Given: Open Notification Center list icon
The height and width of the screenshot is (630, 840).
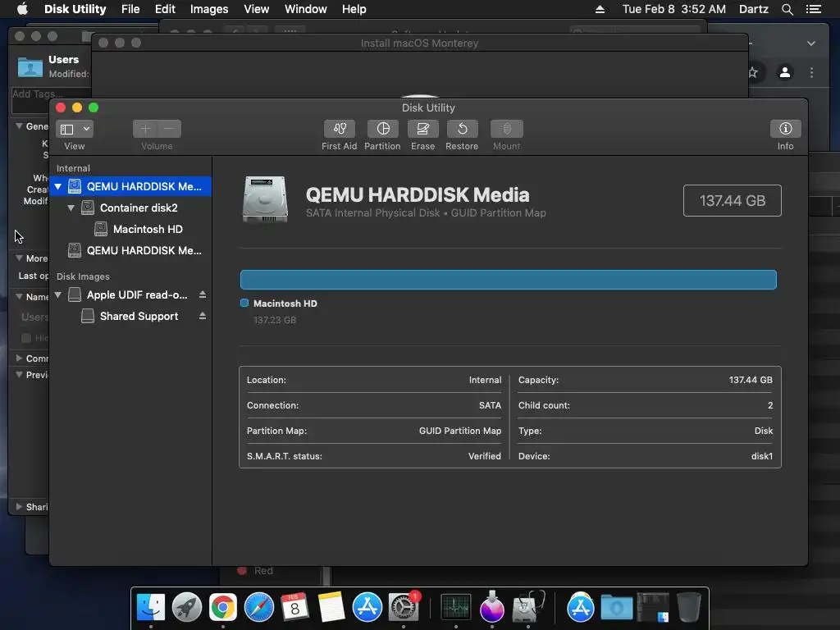Looking at the screenshot, I should 813,9.
